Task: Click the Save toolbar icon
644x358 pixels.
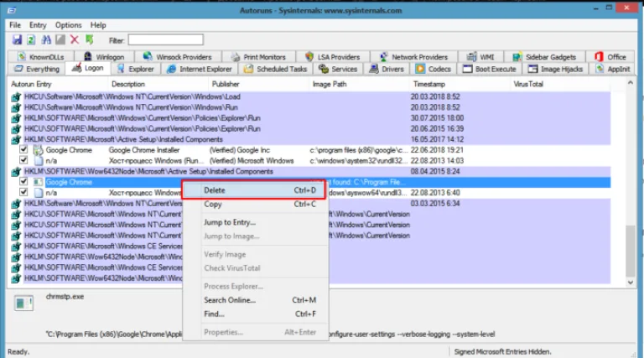Action: 17,39
